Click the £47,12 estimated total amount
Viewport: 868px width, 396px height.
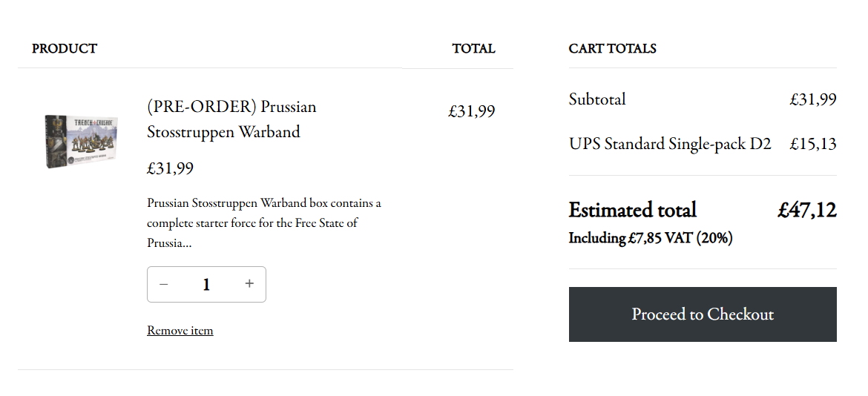tap(806, 210)
